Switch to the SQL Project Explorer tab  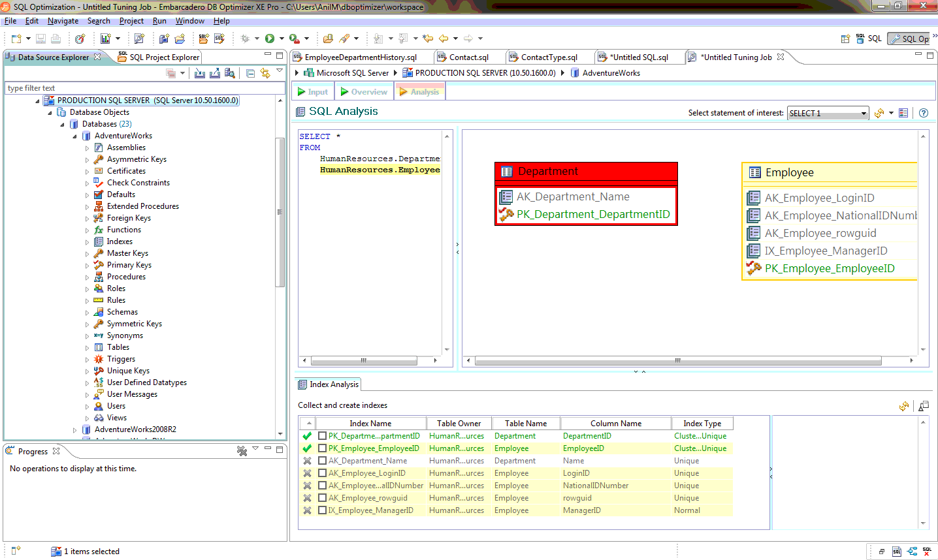(159, 57)
